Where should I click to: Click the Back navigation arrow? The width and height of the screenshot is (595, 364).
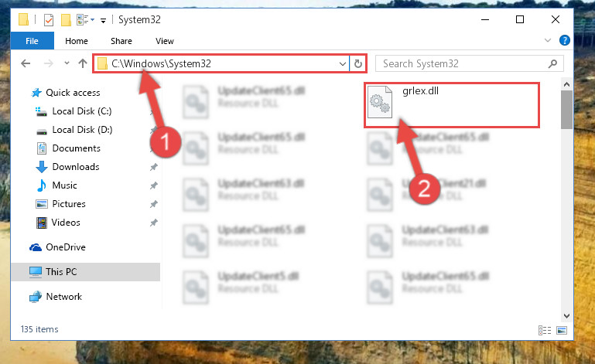tap(26, 63)
